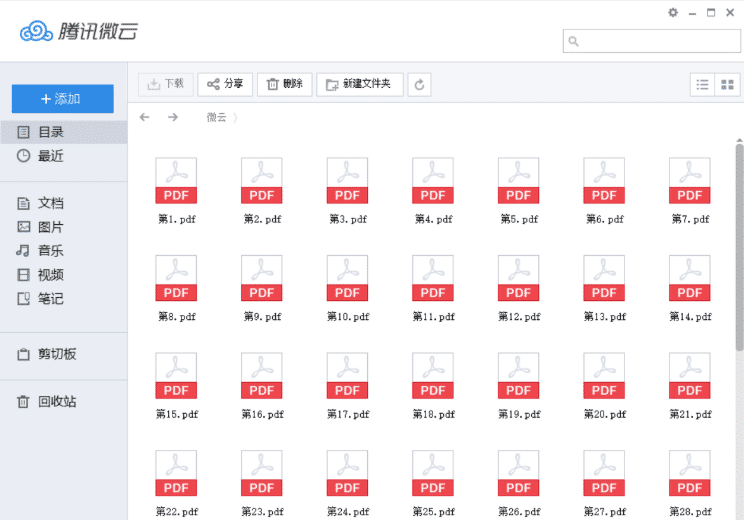744x520 pixels.
Task: Open the 目录 directory view
Action: pyautogui.click(x=64, y=132)
